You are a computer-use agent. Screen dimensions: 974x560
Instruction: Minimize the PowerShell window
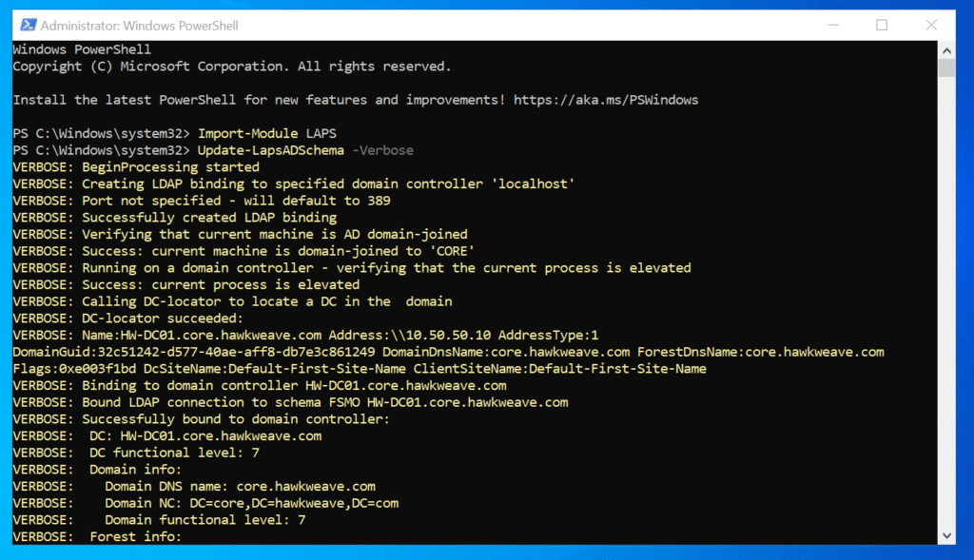tap(835, 25)
